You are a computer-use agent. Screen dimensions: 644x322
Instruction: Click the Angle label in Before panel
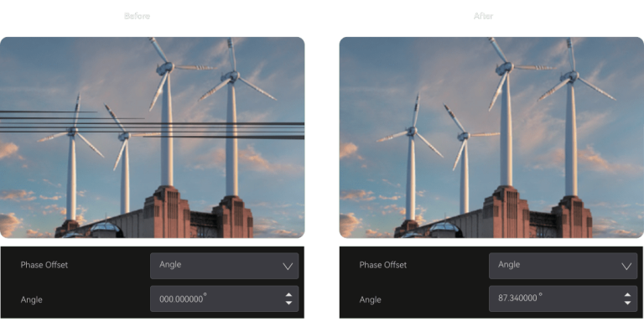(x=31, y=300)
